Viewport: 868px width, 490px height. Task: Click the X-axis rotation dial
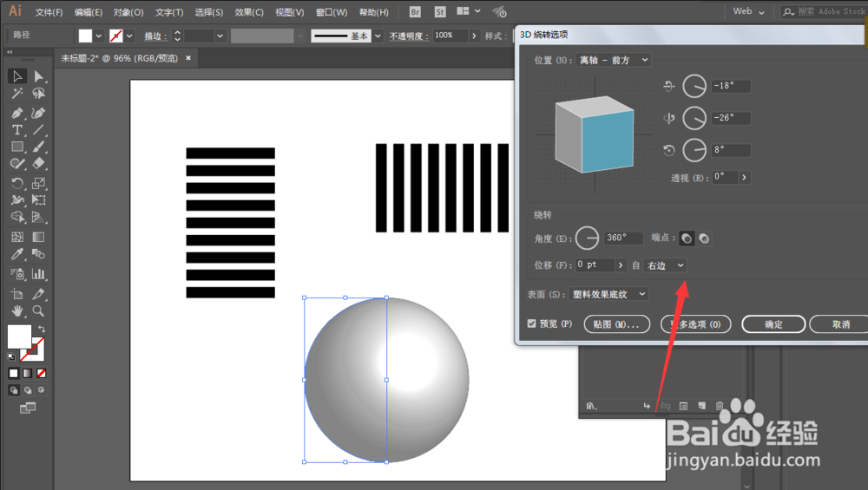pyautogui.click(x=694, y=86)
